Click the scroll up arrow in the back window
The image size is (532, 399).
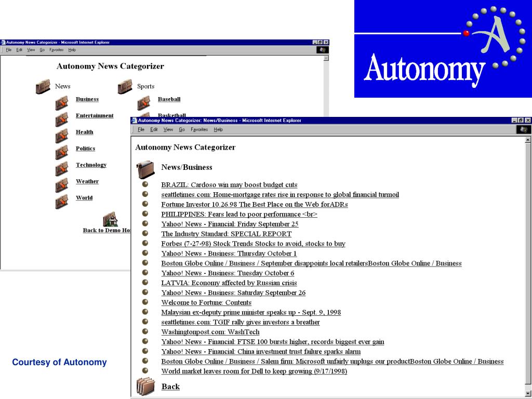(x=326, y=58)
